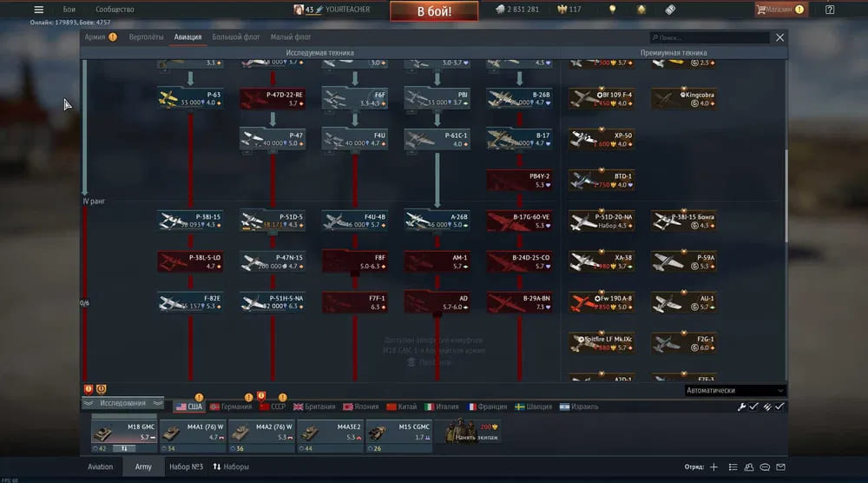Viewport: 868px width, 483px height.
Task: Toggle the rightmost checkmark option
Action: click(780, 407)
